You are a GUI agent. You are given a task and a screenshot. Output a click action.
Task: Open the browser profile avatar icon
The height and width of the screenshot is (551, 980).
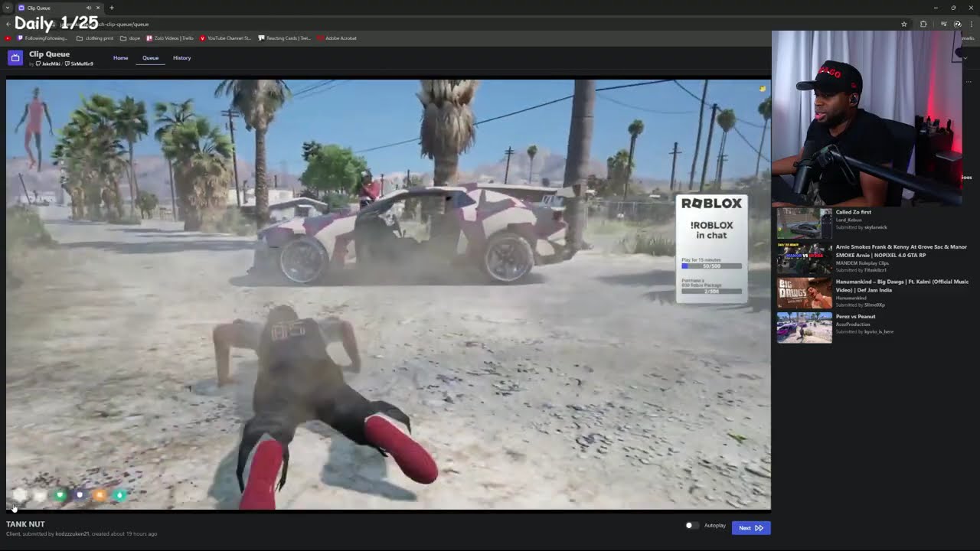[958, 24]
